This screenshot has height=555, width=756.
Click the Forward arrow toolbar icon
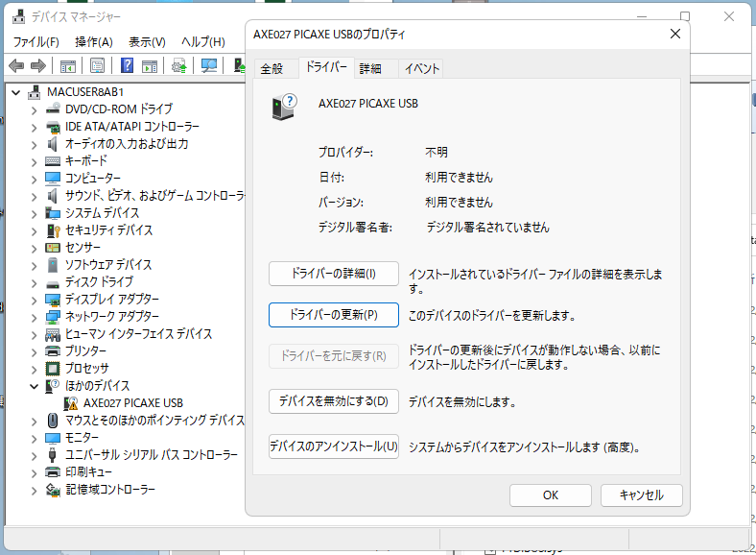[x=38, y=65]
